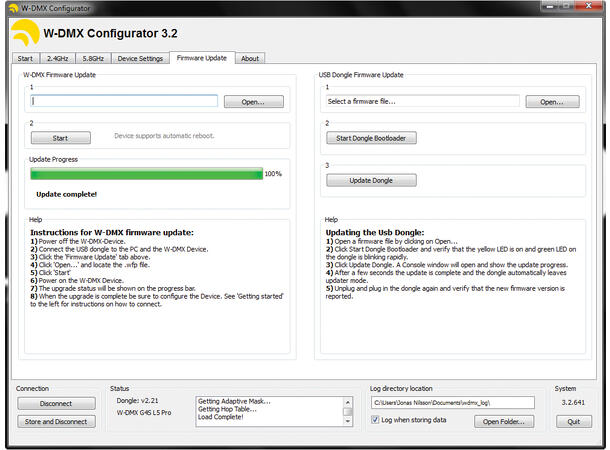Click the Update Dongle button
The width and height of the screenshot is (610, 450).
click(x=371, y=180)
